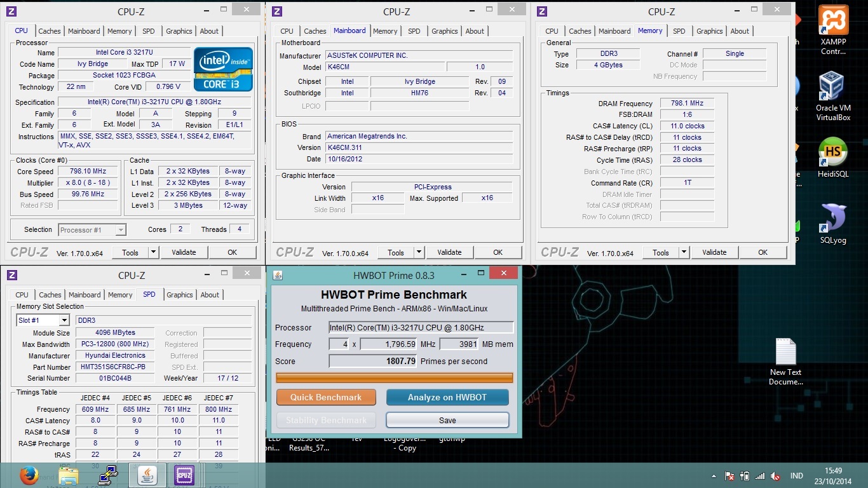The height and width of the screenshot is (488, 868).
Task: Open Graphics tab in the CPU window
Action: coord(179,31)
